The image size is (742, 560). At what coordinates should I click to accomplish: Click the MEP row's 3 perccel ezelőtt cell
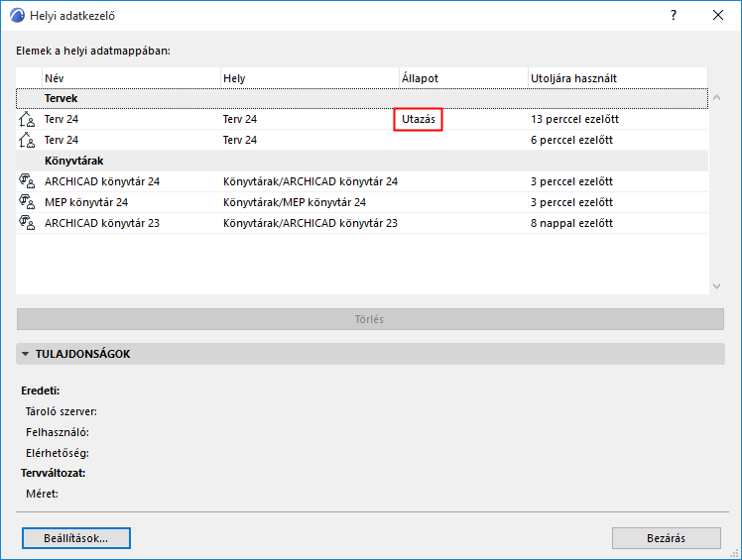point(571,202)
